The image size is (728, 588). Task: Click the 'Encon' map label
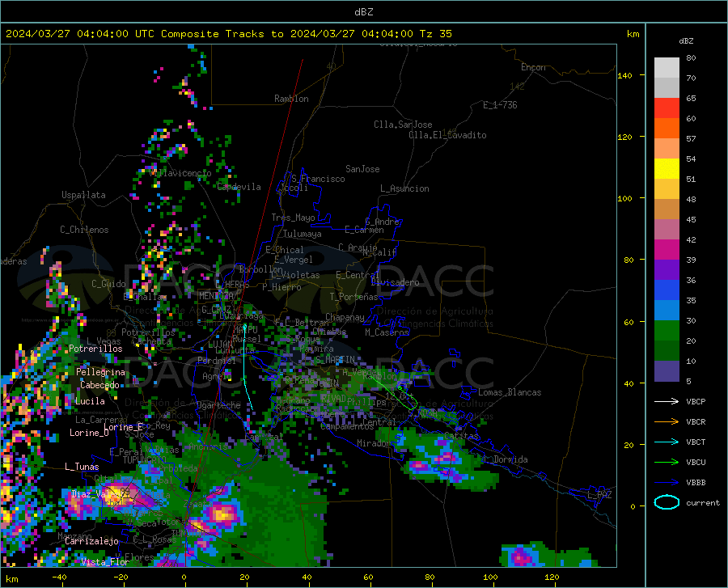pyautogui.click(x=533, y=68)
